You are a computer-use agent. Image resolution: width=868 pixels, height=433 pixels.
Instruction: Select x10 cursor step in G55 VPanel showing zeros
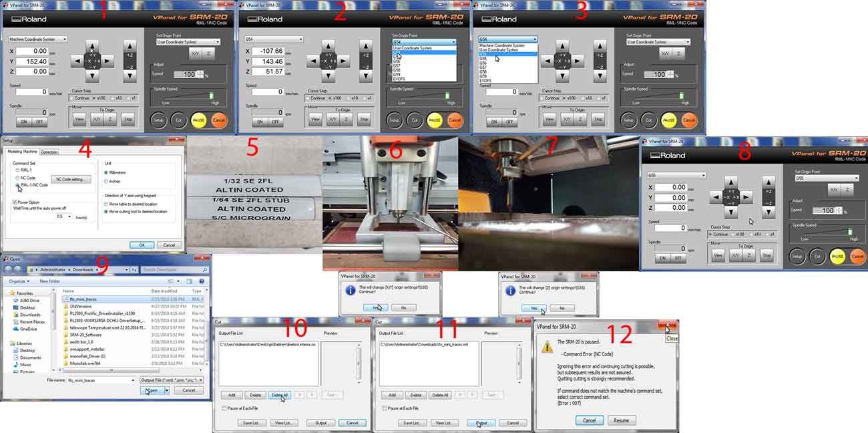pyautogui.click(x=749, y=234)
